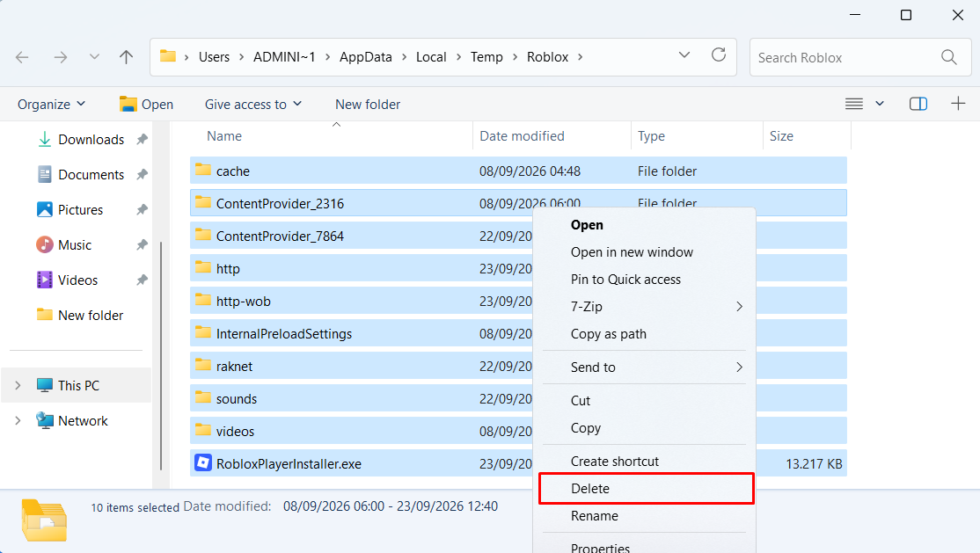Click the pin icon next to Videos

tap(142, 280)
